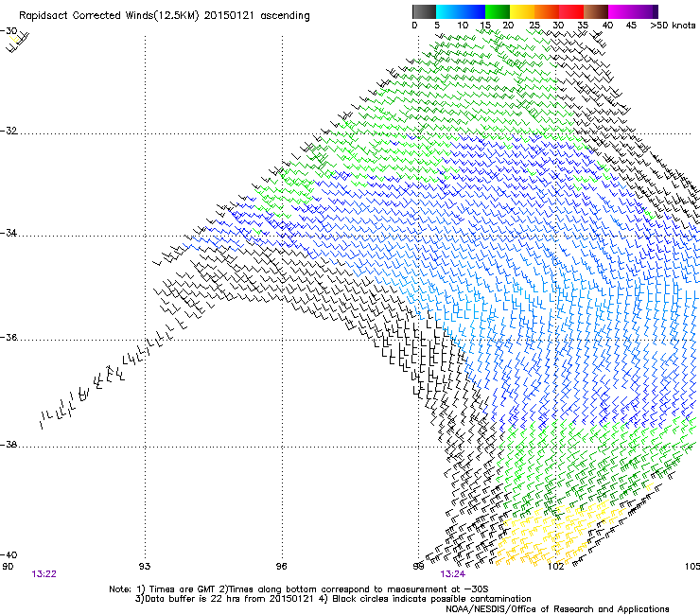Click the legend label '40'
The width and height of the screenshot is (700, 615).
pos(607,26)
